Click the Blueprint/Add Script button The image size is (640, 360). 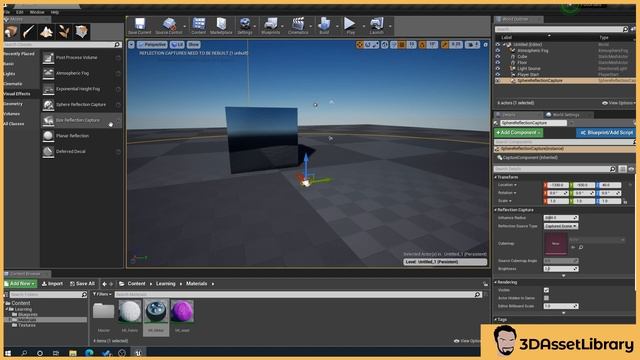click(x=606, y=133)
